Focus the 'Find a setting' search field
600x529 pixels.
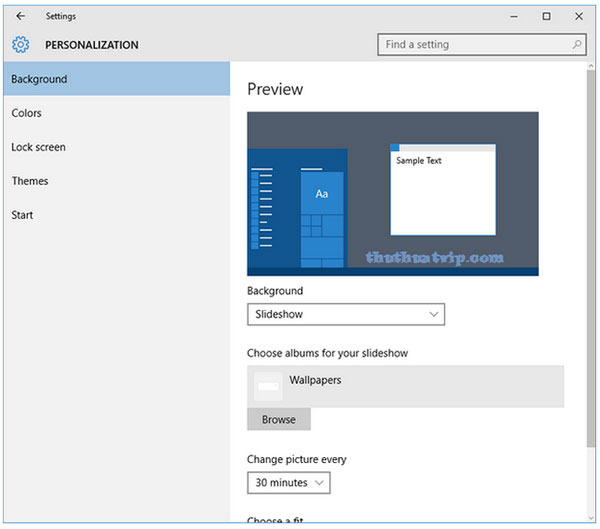coord(470,45)
